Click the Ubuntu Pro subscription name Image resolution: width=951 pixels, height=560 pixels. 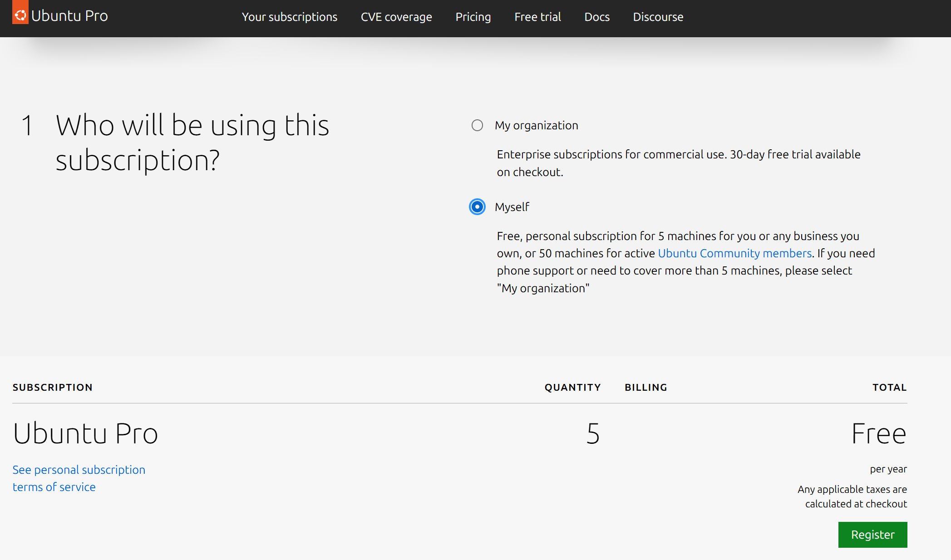point(85,433)
